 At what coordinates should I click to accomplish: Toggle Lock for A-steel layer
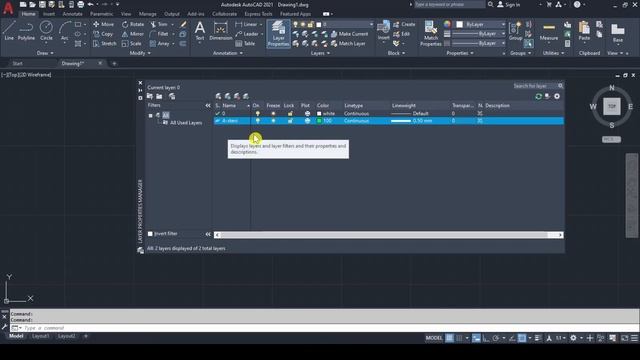(x=290, y=121)
